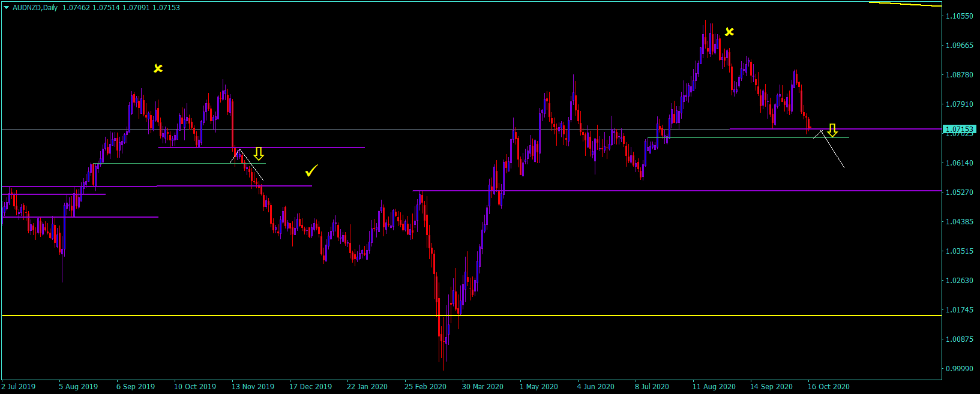Click the triangle icon beside AUDNZD,Daily title
980x394 pixels.
pyautogui.click(x=7, y=8)
